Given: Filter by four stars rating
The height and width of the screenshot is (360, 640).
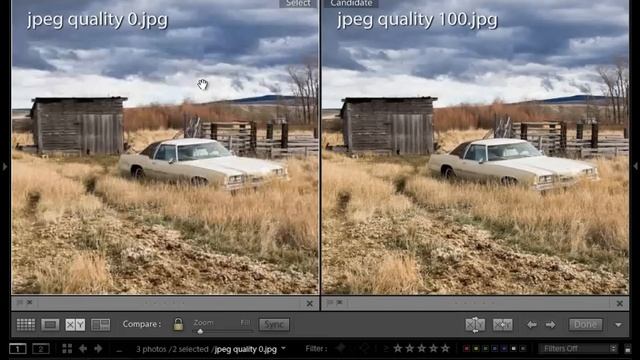Looking at the screenshot, I should pyautogui.click(x=433, y=348).
